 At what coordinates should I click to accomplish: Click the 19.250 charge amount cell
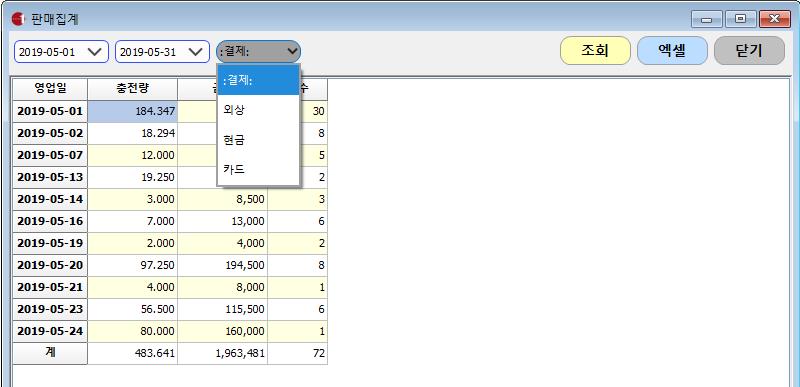pyautogui.click(x=133, y=177)
